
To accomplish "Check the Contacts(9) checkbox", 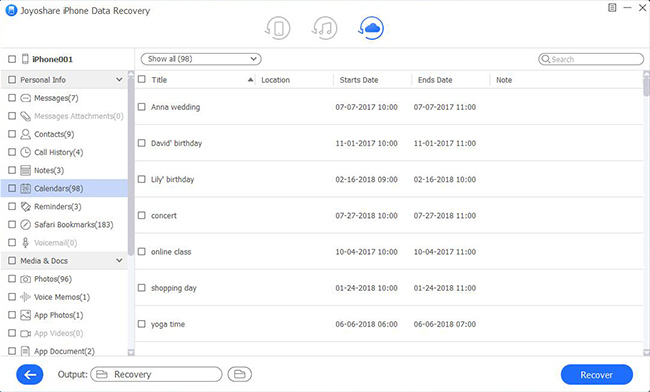I will 12,134.
